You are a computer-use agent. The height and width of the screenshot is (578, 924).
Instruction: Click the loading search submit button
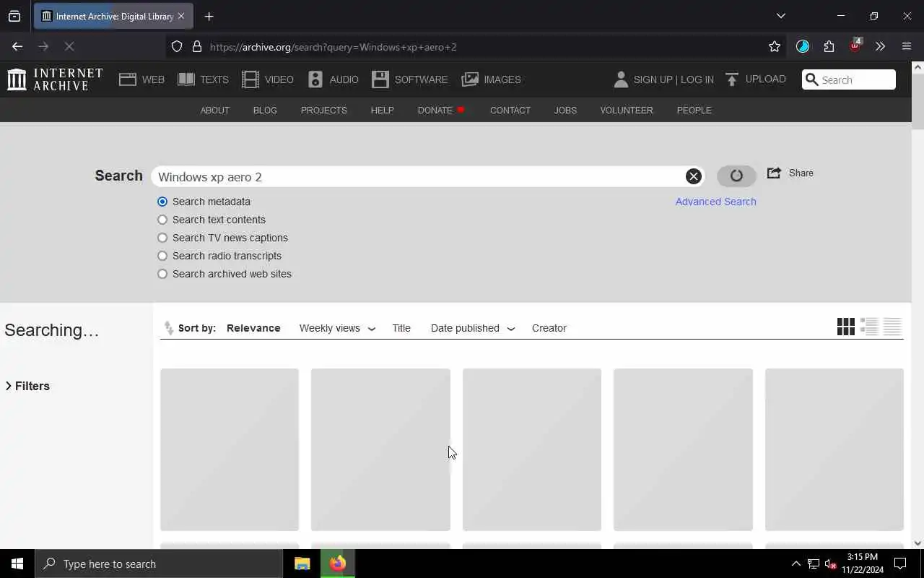click(736, 176)
